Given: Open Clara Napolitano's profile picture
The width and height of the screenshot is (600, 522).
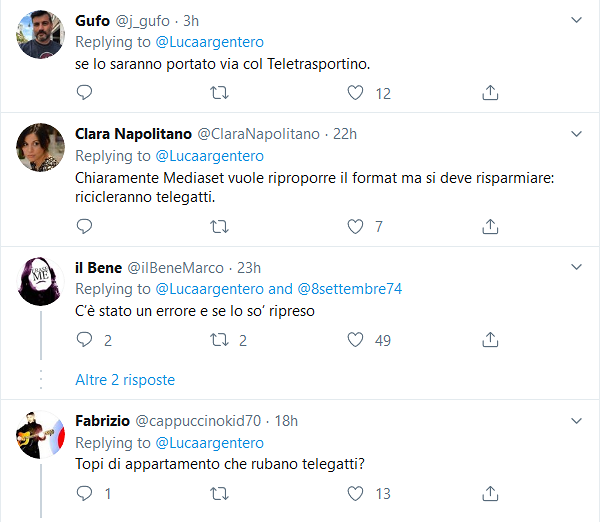Looking at the screenshot, I should [x=41, y=147].
